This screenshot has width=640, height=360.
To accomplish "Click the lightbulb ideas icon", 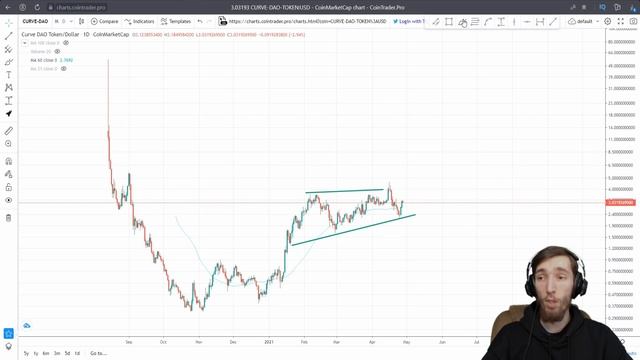I will point(9,347).
